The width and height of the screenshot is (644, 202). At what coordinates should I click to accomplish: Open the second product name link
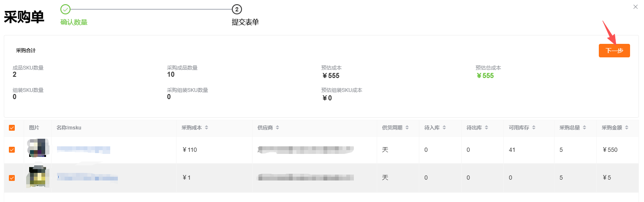(x=87, y=178)
